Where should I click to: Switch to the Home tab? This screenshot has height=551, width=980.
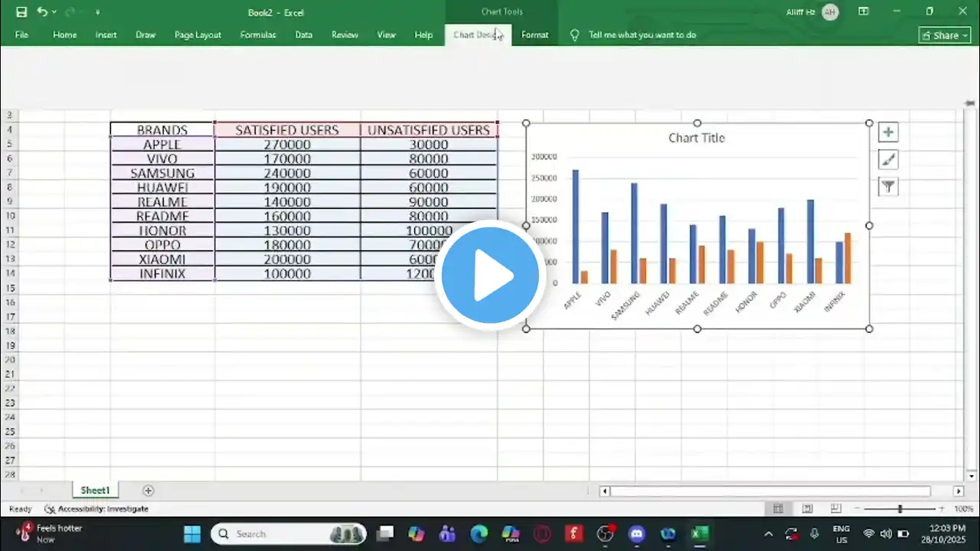[x=64, y=35]
